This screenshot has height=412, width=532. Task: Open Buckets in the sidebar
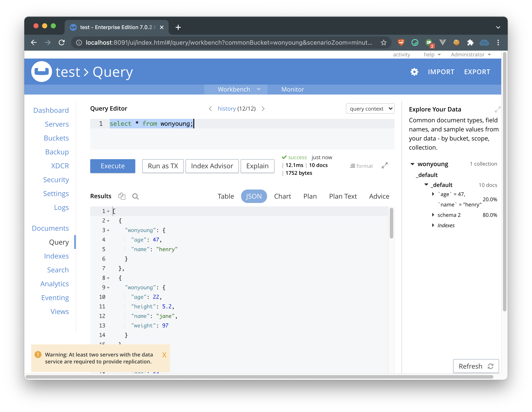(56, 138)
